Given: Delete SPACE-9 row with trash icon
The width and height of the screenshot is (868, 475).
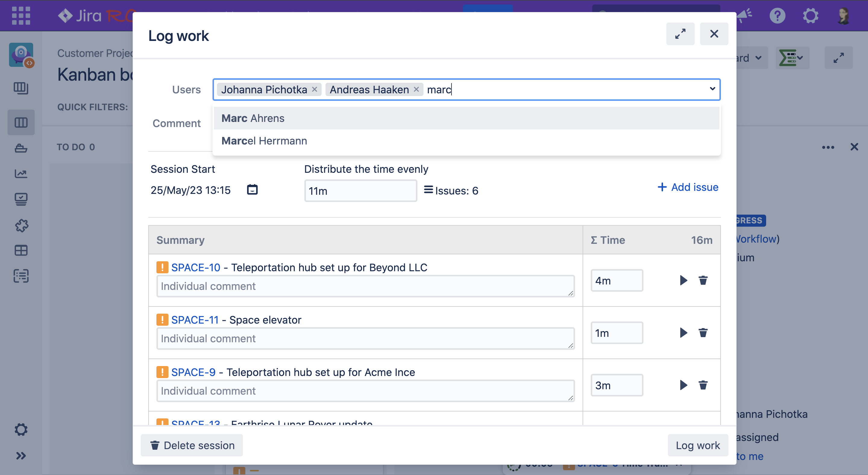Looking at the screenshot, I should tap(703, 385).
